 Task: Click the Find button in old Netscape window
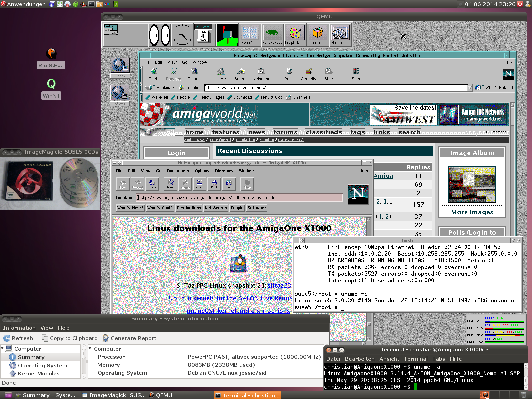point(229,184)
